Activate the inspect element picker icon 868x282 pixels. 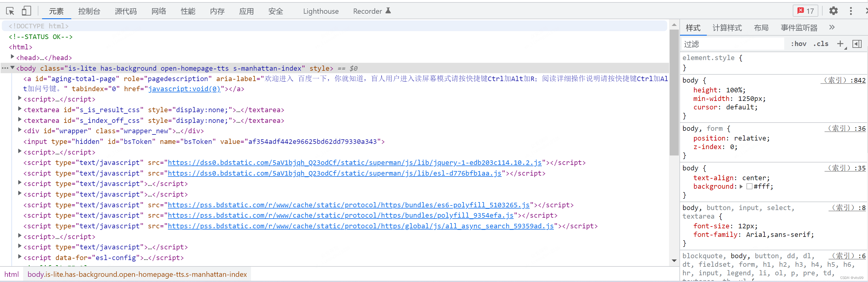point(10,11)
